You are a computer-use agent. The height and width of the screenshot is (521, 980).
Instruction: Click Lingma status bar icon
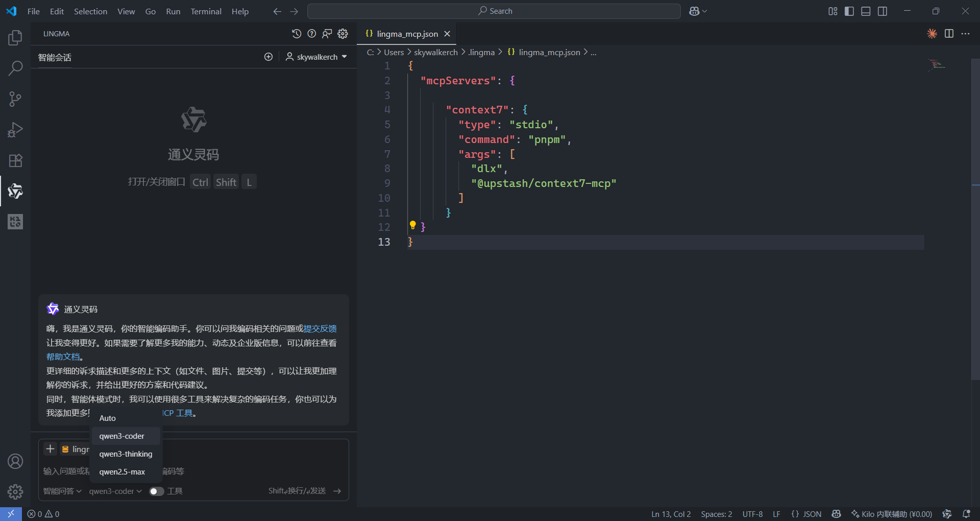tap(947, 514)
